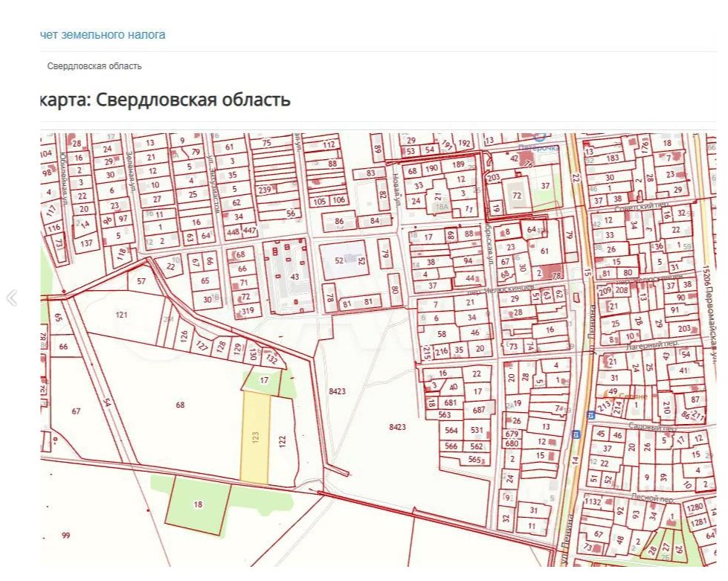728x581 pixels.
Task: Select parcel 99 on the map
Action: coord(66,536)
